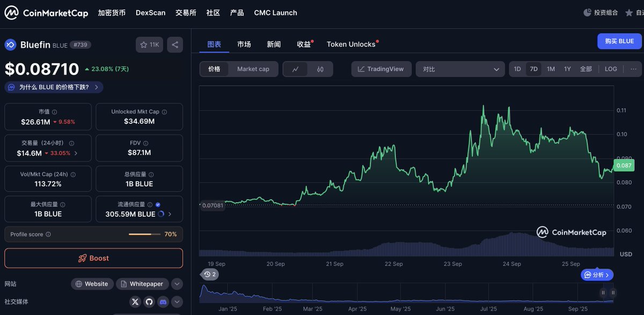644x315 pixels.
Task: Switch to the Token Unlocks tab
Action: point(351,45)
